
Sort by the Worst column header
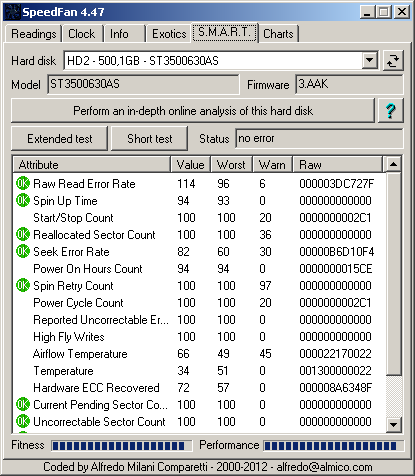[231, 164]
